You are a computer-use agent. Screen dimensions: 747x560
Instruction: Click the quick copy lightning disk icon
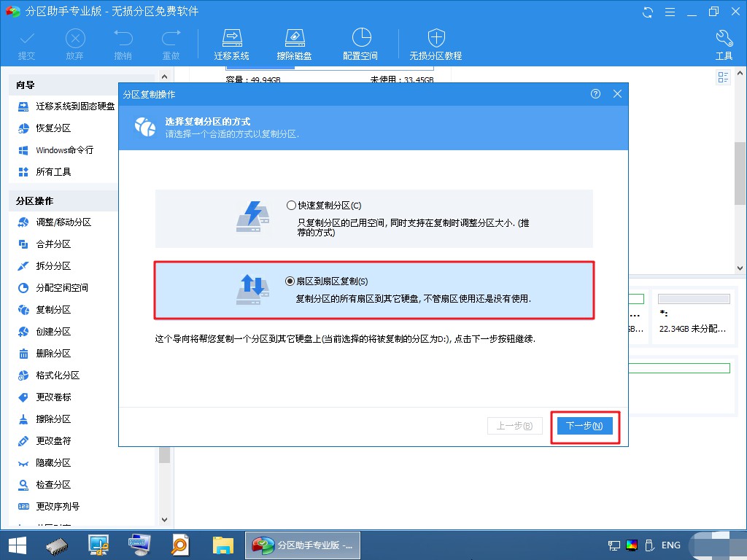(253, 217)
